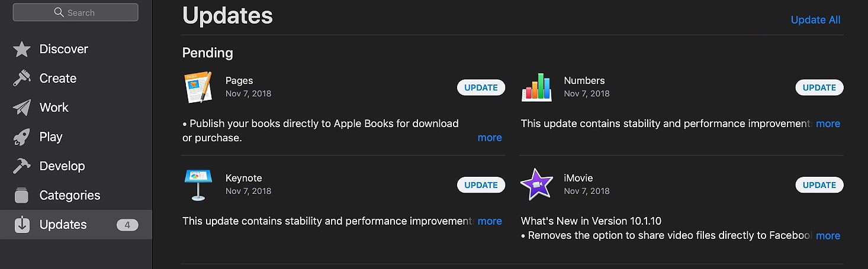Click the Pages app icon
This screenshot has height=269, width=868.
pos(198,87)
